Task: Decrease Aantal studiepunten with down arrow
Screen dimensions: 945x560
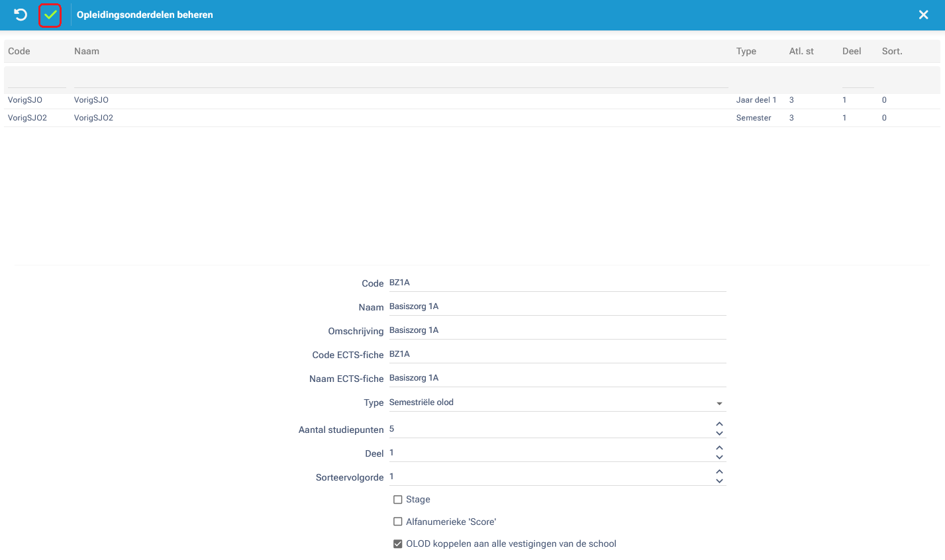Action: [719, 434]
